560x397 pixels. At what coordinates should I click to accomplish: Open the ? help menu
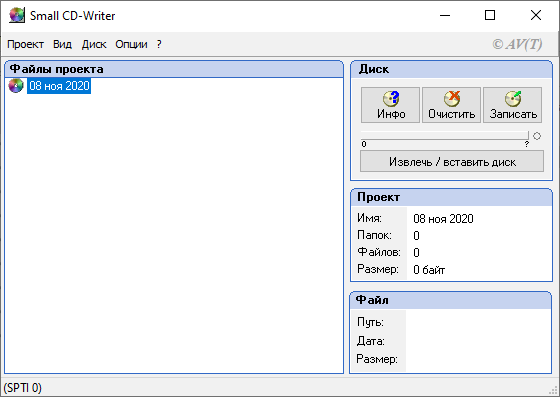point(159,44)
